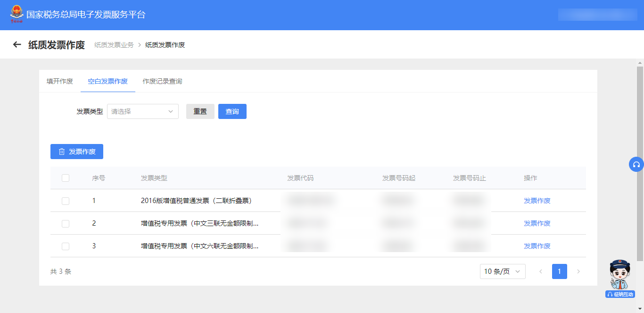Viewport: 644px width, 313px height.
Task: Click the 纸质发票业务 breadcrumb link
Action: click(x=114, y=45)
